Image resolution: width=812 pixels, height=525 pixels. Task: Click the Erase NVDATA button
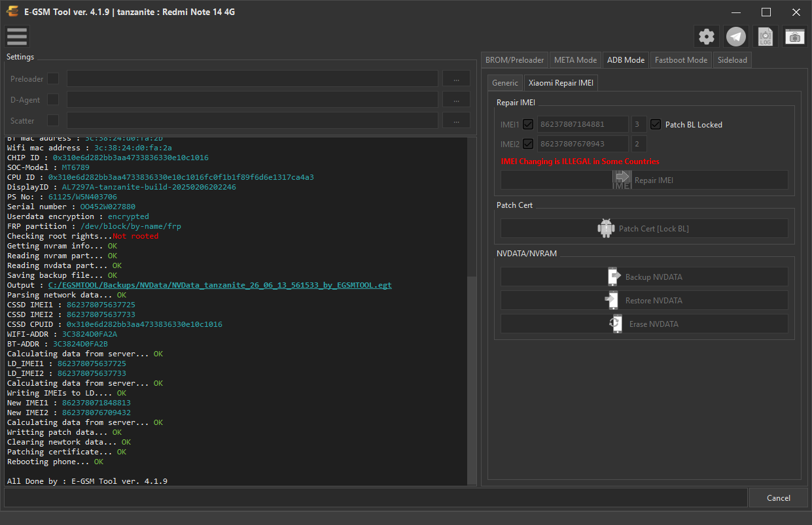[x=644, y=324]
